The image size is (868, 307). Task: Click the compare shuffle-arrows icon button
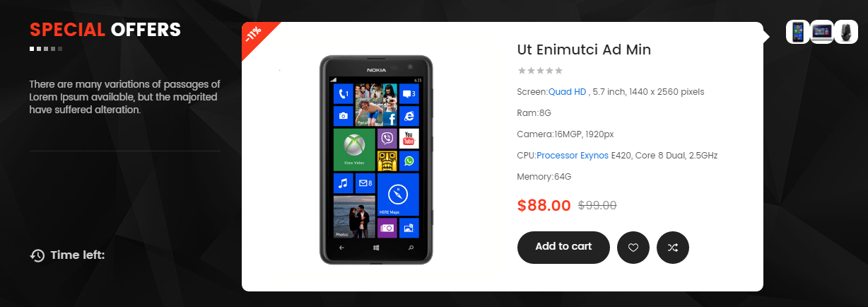[673, 248]
